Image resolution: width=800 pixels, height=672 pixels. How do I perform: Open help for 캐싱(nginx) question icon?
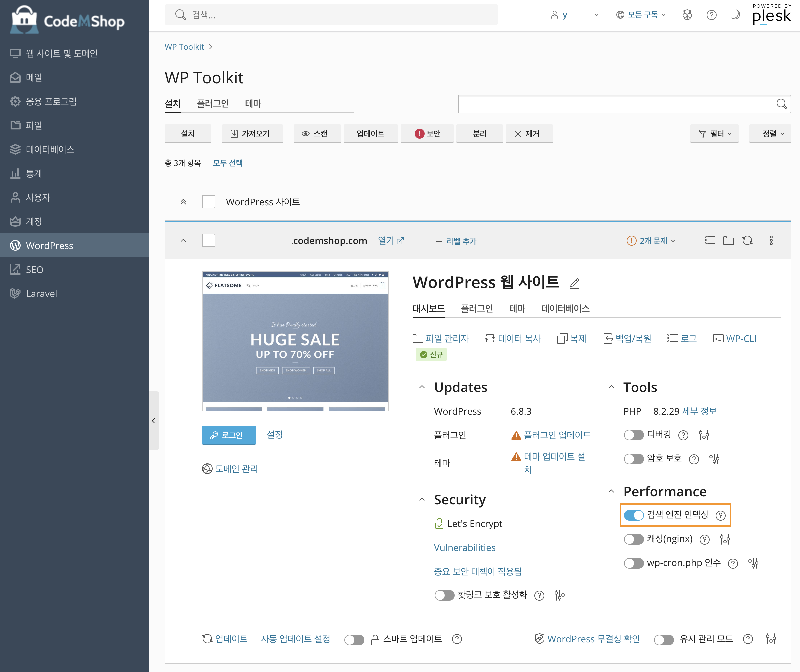705,539
